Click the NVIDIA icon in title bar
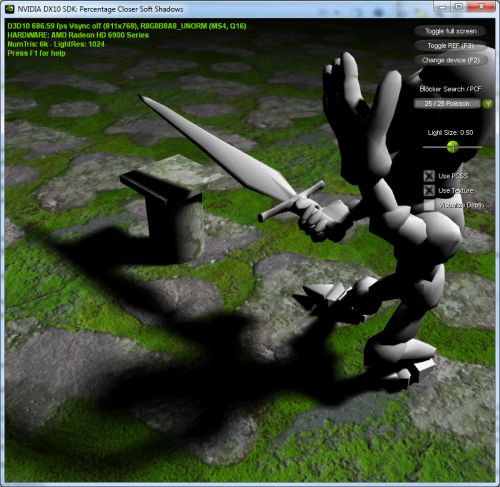 click(x=10, y=9)
